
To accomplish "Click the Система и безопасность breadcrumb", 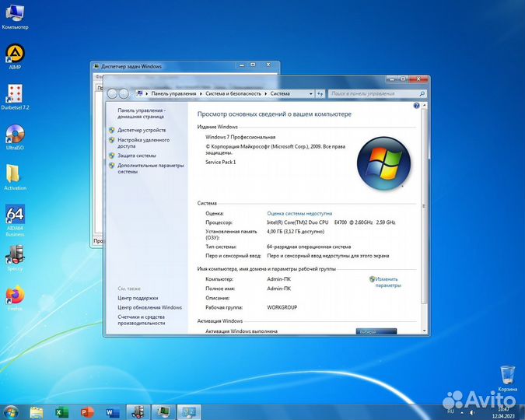I will 233,94.
